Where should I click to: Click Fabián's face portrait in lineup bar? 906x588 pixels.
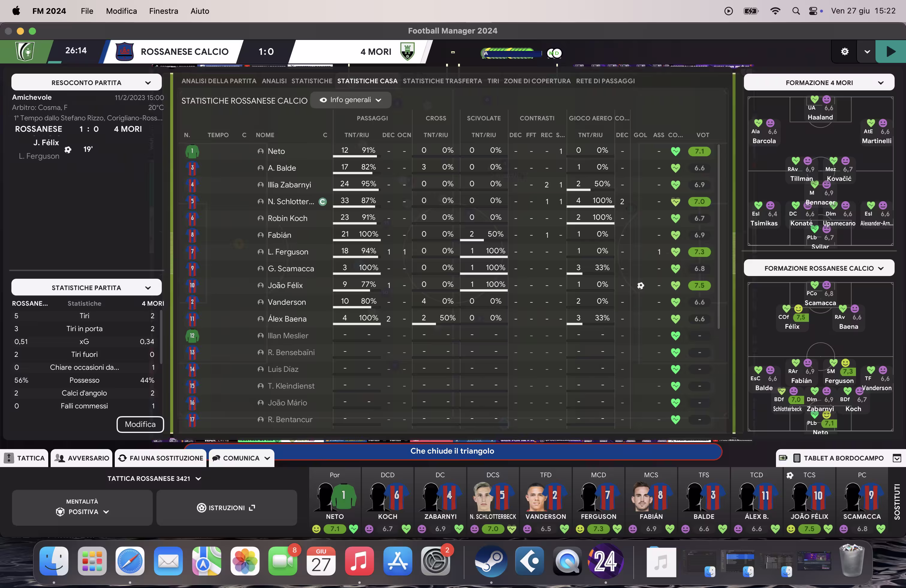click(x=641, y=496)
